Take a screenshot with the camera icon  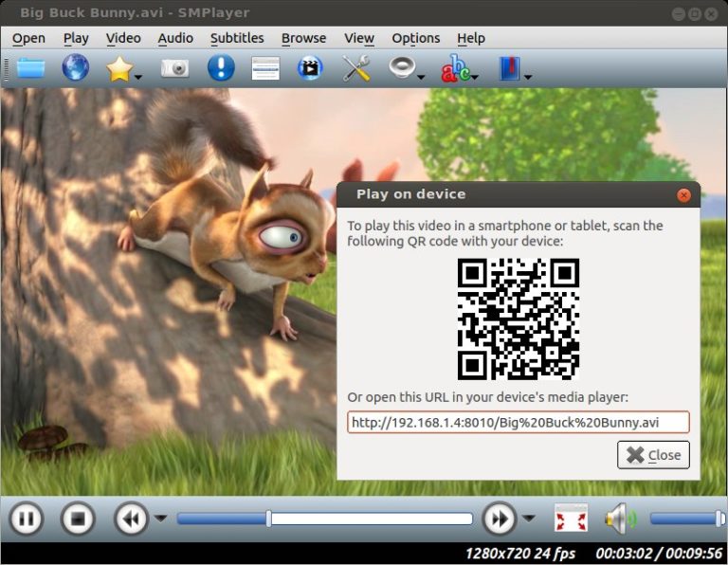click(x=174, y=68)
